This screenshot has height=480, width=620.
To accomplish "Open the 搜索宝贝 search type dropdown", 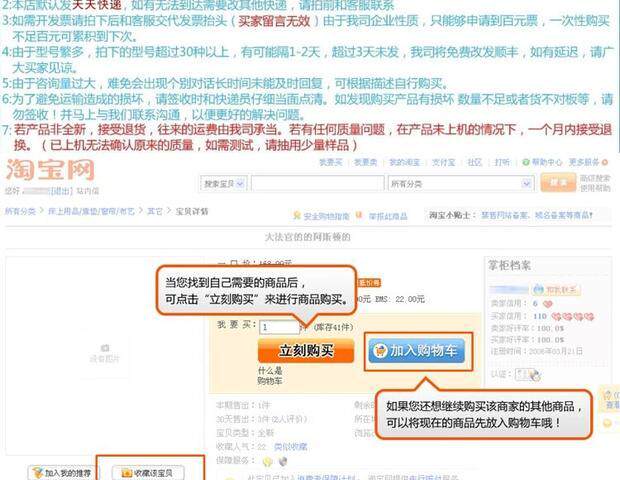I will tap(224, 184).
